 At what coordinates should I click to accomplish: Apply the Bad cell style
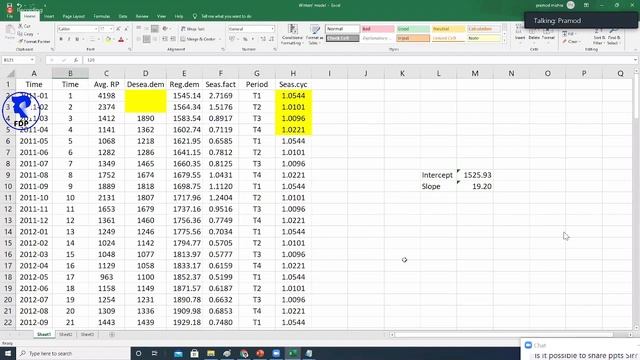tap(378, 29)
